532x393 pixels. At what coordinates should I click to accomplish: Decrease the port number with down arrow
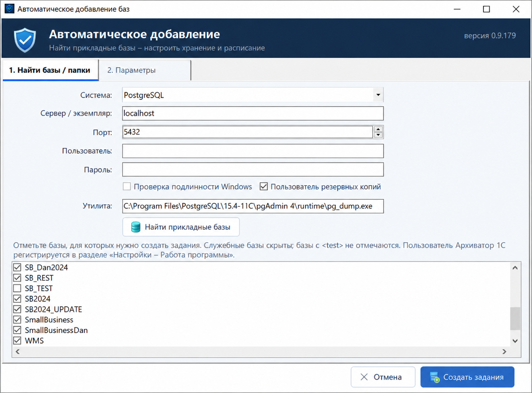378,135
